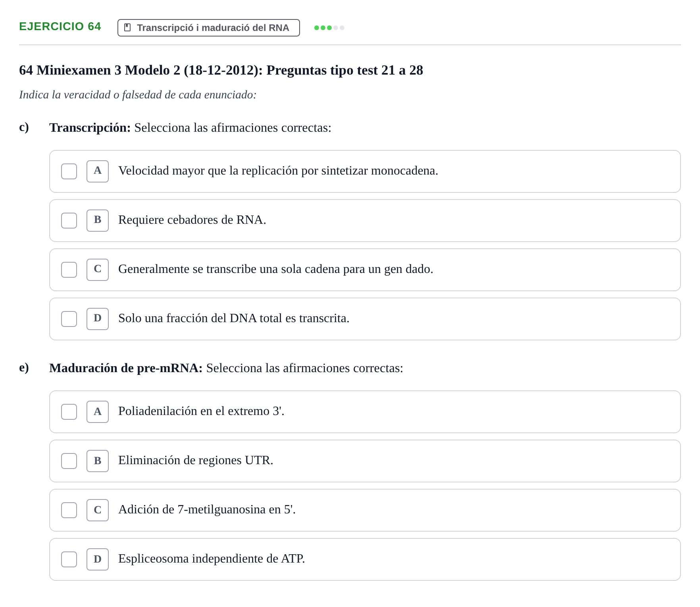The image size is (700, 607).
Task: Click the instruction 'Indica la veracidad o falsedad'
Action: point(138,95)
